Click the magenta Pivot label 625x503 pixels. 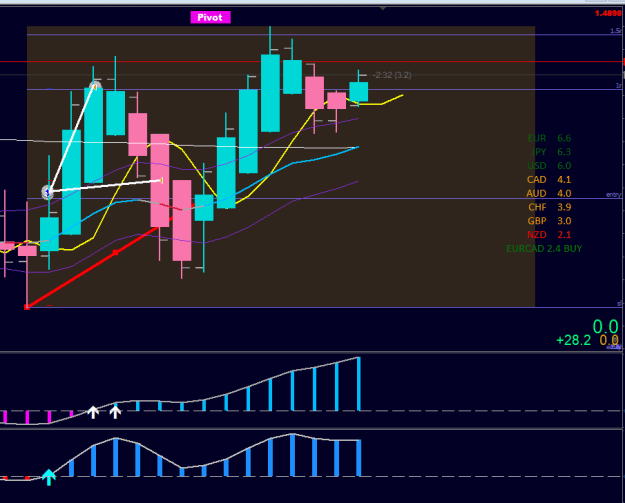(210, 18)
